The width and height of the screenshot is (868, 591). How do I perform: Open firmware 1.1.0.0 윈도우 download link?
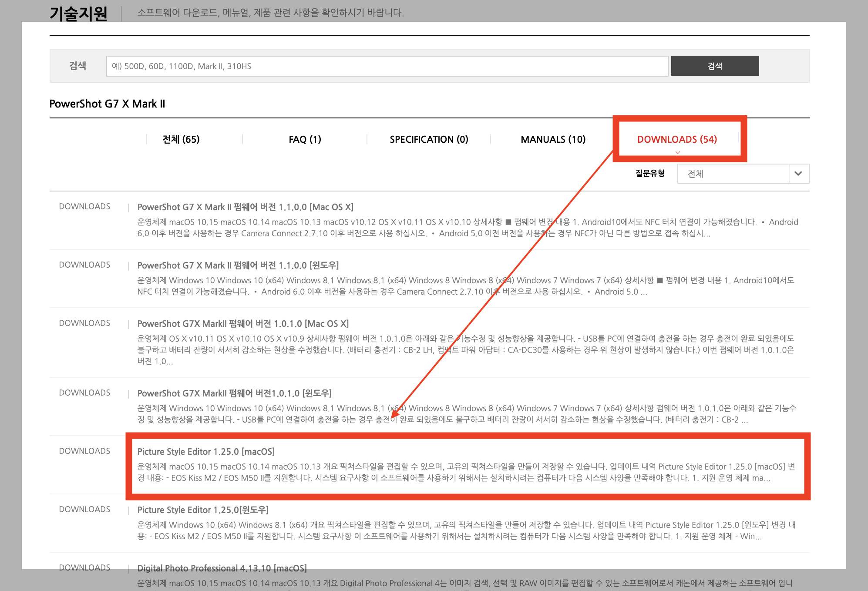[238, 265]
